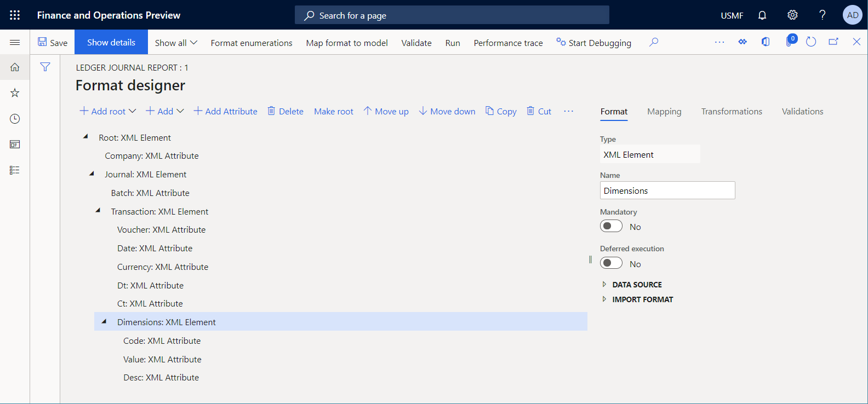Click the USMF company selector
This screenshot has width=868, height=404.
(732, 15)
